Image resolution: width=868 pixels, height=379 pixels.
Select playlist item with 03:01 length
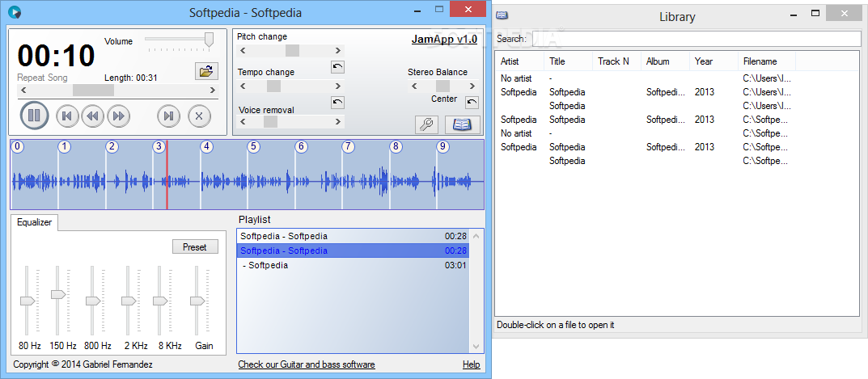[x=354, y=265]
